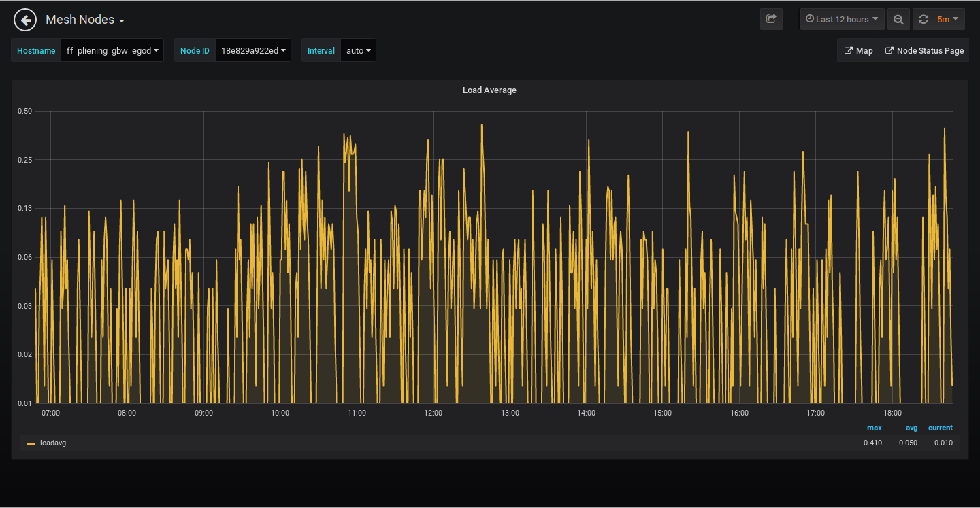The image size is (980, 508).
Task: Open the Node ID 18e829a922ed dropdown
Action: tap(252, 50)
